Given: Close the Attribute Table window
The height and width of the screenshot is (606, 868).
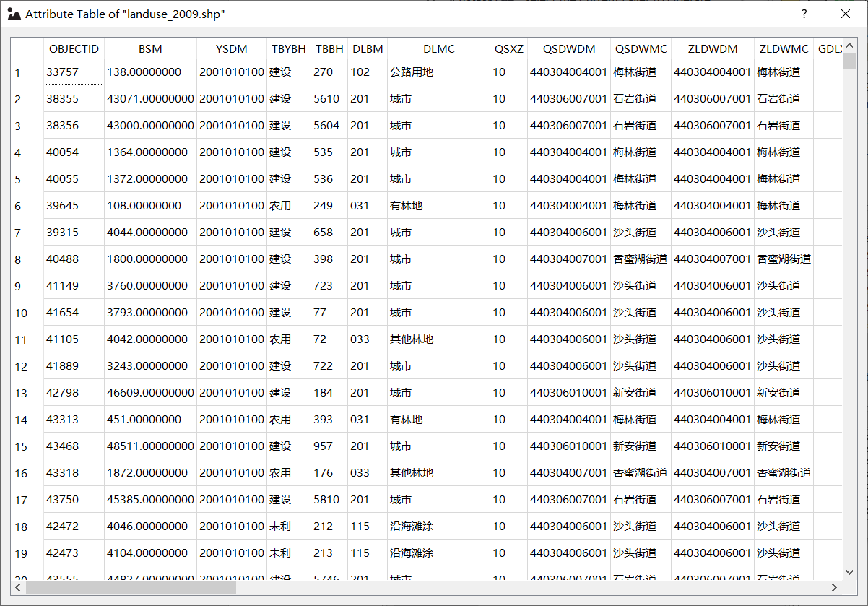Looking at the screenshot, I should 845,14.
